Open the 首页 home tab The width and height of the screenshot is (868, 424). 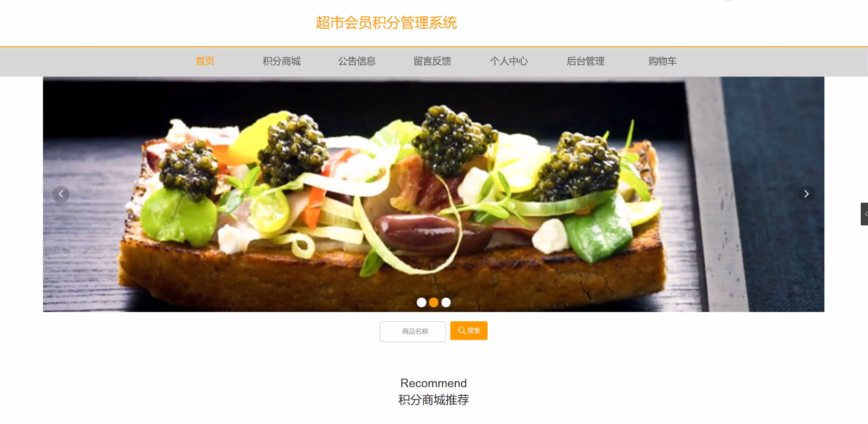point(205,61)
